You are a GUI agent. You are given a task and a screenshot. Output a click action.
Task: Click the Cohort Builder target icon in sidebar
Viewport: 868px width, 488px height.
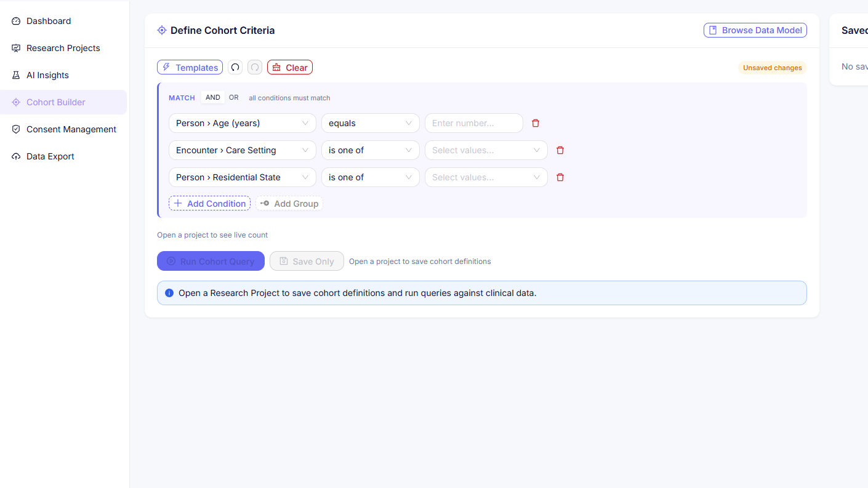[16, 102]
